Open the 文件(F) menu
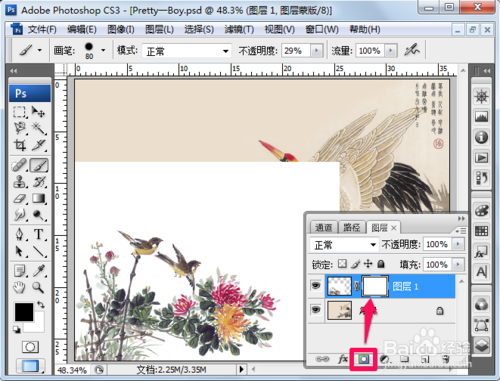 (x=42, y=30)
